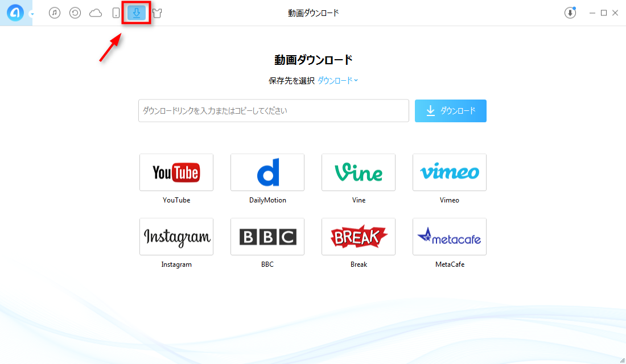Open the download manager icon at top right
626x364 pixels.
[x=570, y=13]
